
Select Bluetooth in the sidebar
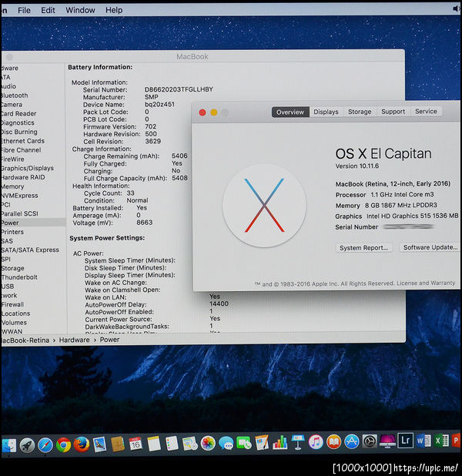[15, 96]
